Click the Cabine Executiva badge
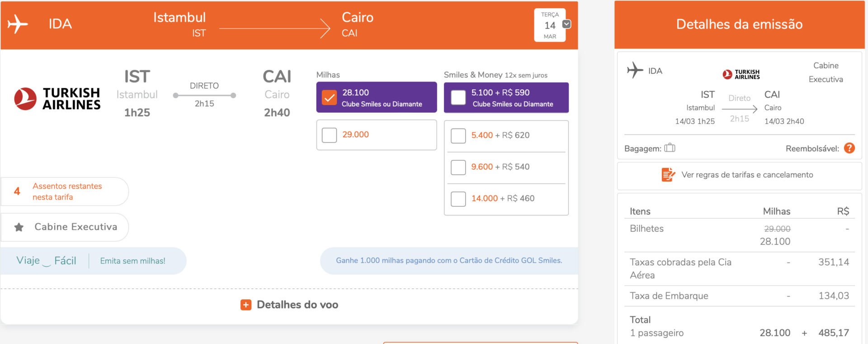This screenshot has width=868, height=344. point(65,227)
